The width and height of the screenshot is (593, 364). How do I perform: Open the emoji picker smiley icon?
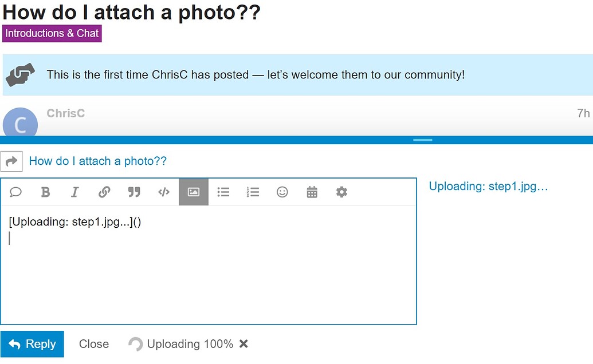pyautogui.click(x=282, y=192)
